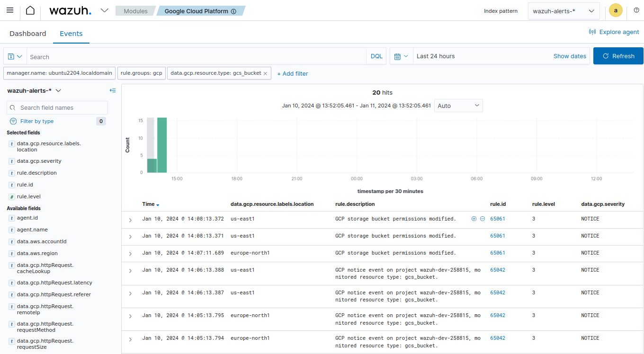Collapse the fields sidebar arrow icon
Viewport: 644px width, 354px height.
[x=113, y=90]
